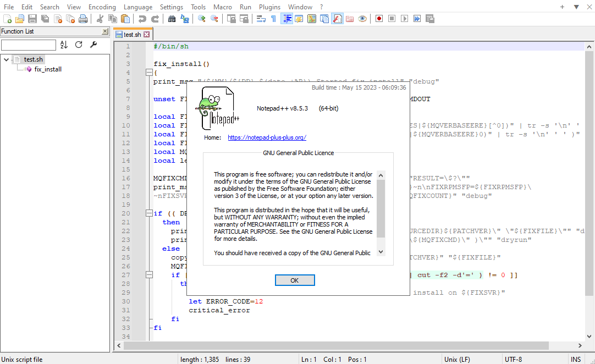Collapse the fold marker at line 20

click(x=149, y=213)
